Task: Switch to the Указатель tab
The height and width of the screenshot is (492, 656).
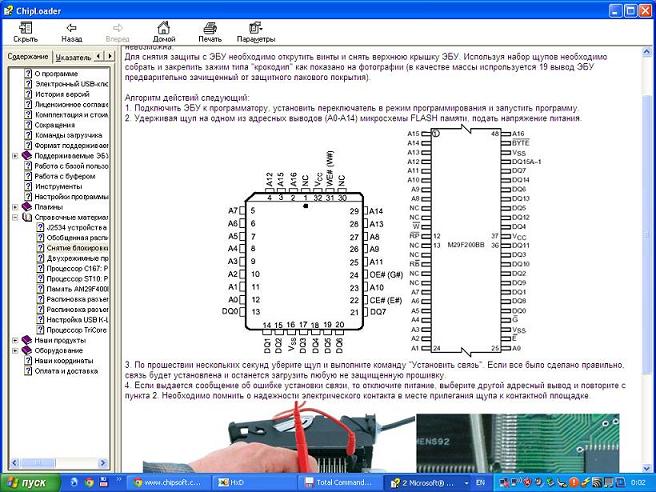Action: click(x=75, y=58)
